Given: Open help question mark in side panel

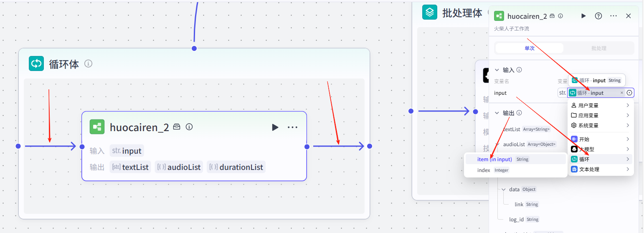Looking at the screenshot, I should tap(598, 16).
